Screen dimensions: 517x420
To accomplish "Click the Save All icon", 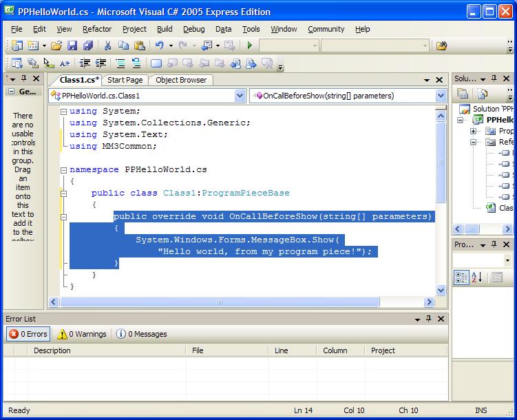I will pos(88,45).
